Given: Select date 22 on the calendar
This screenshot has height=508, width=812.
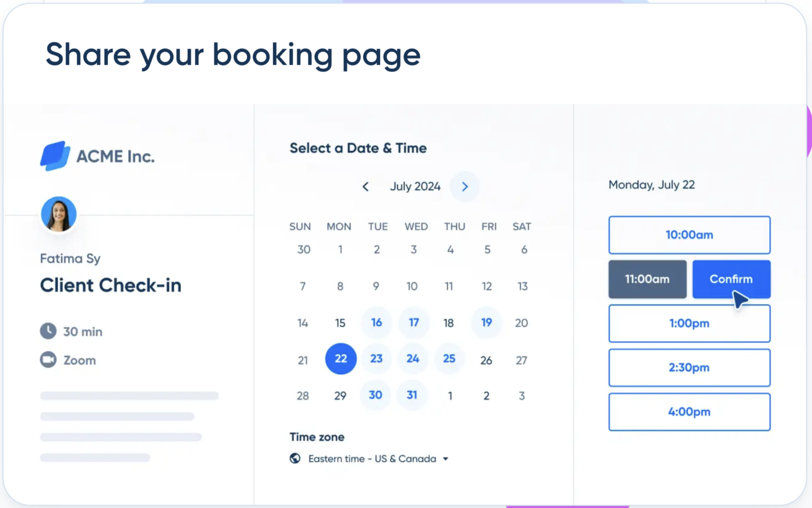Looking at the screenshot, I should (x=340, y=359).
